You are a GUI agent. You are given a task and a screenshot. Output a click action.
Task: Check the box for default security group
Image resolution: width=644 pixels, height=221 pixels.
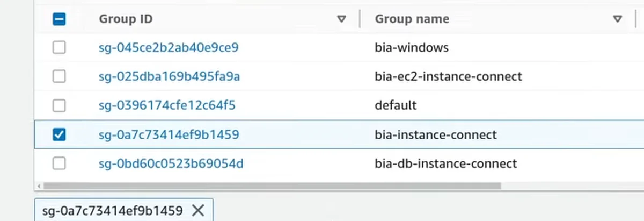click(x=59, y=105)
